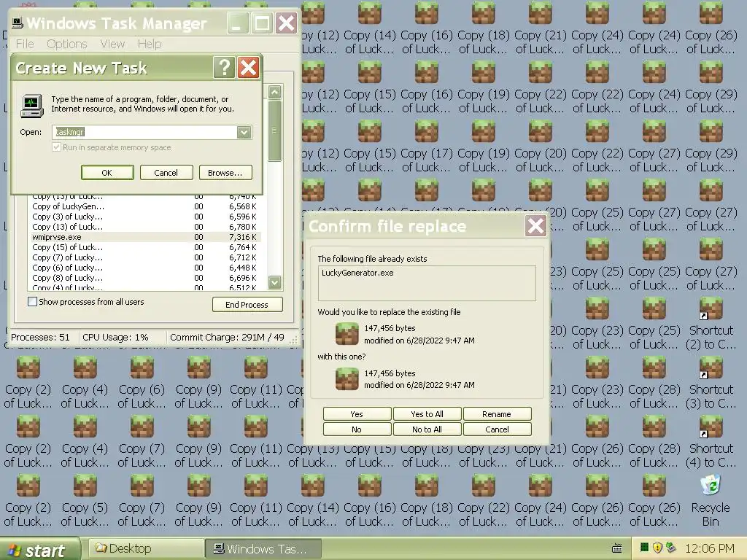
Task: Select the Copy (3) of Lucky... process row
Action: (145, 216)
